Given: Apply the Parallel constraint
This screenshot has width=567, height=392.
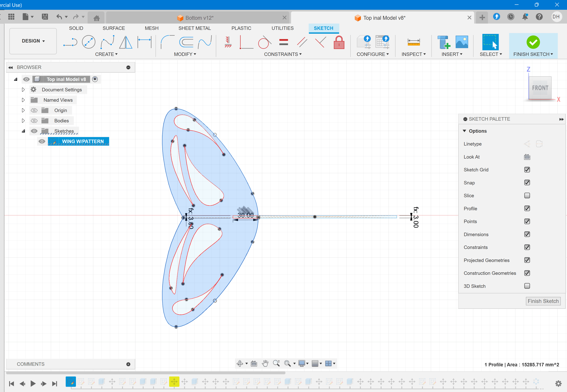Looking at the screenshot, I should pos(302,42).
